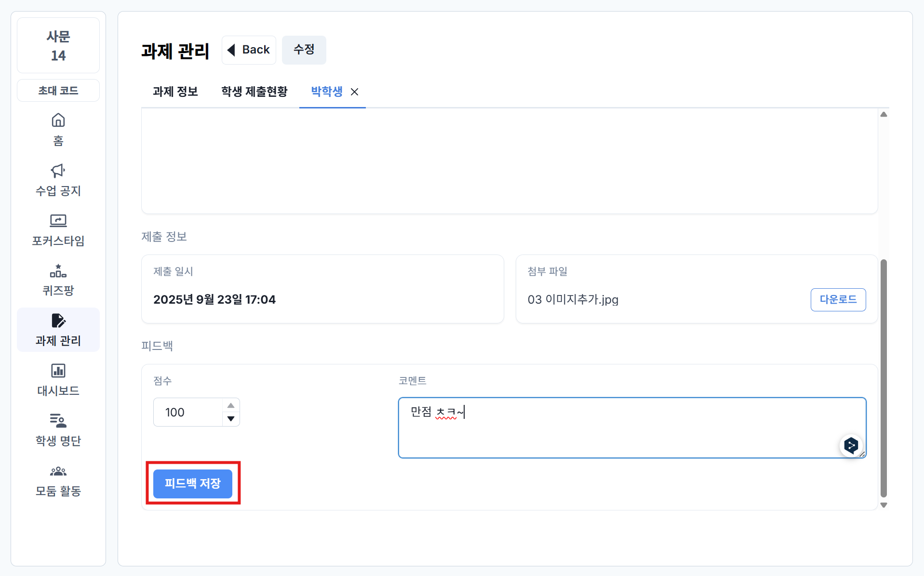Click the Back button
This screenshot has width=924, height=576.
point(249,50)
